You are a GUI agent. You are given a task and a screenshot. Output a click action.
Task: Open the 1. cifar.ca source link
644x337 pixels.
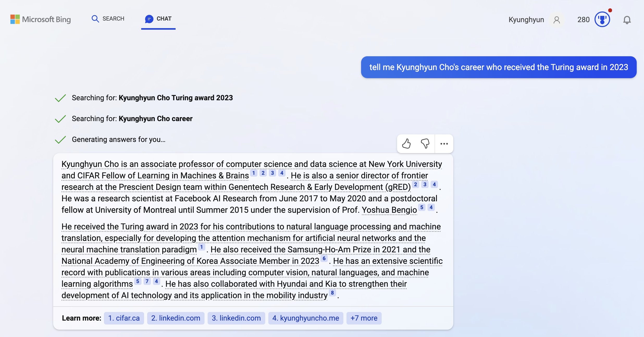click(124, 318)
